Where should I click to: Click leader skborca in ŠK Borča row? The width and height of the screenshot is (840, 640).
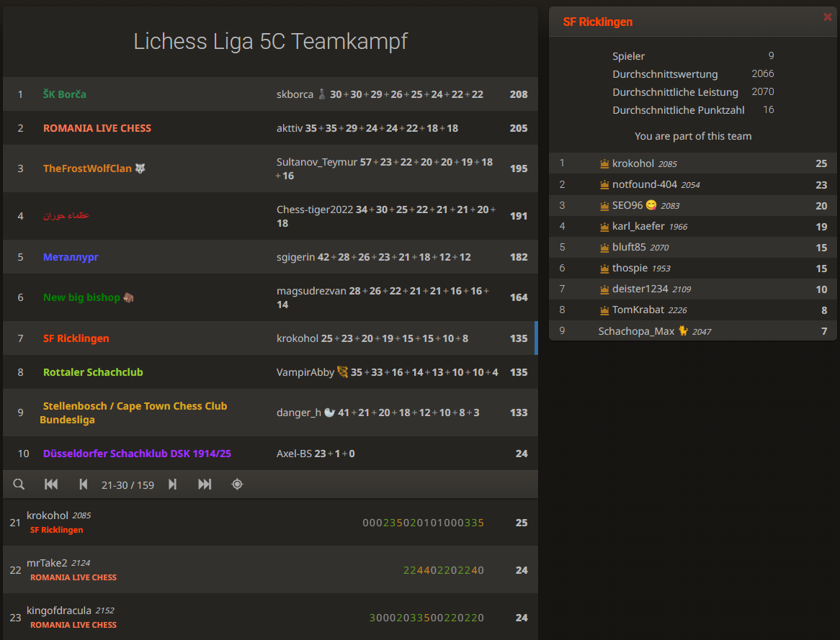[295, 94]
